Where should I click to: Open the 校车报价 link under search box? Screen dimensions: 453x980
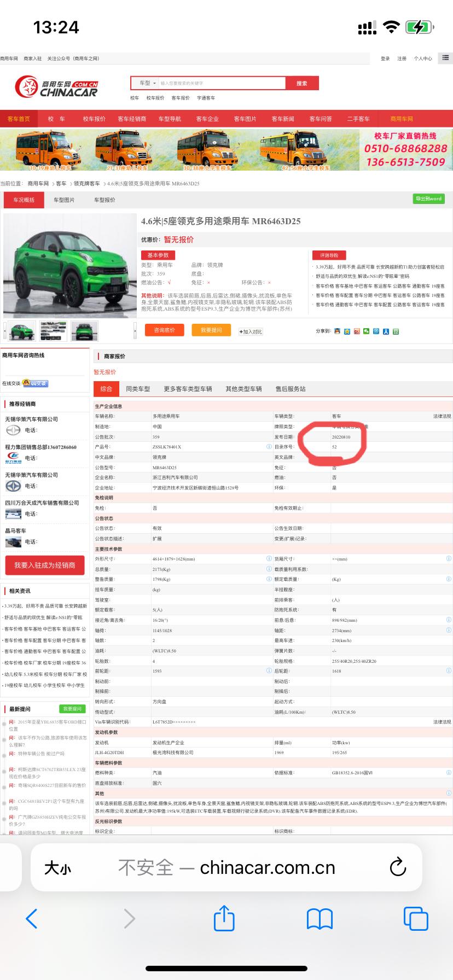[155, 98]
